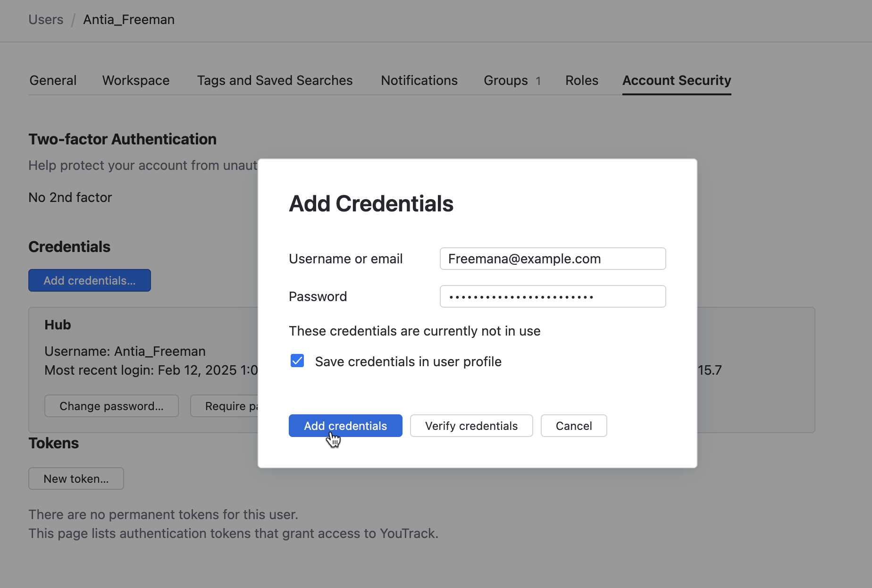
Task: Click the Hub credentials card
Action: pyautogui.click(x=142, y=330)
